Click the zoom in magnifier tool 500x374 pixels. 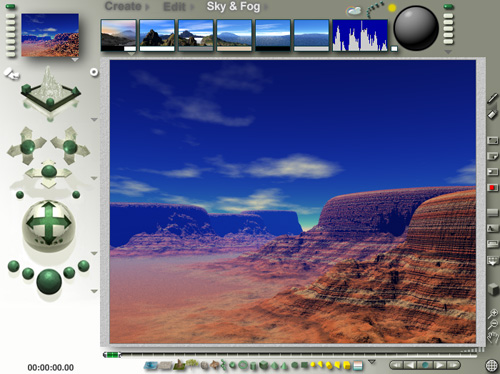click(493, 313)
